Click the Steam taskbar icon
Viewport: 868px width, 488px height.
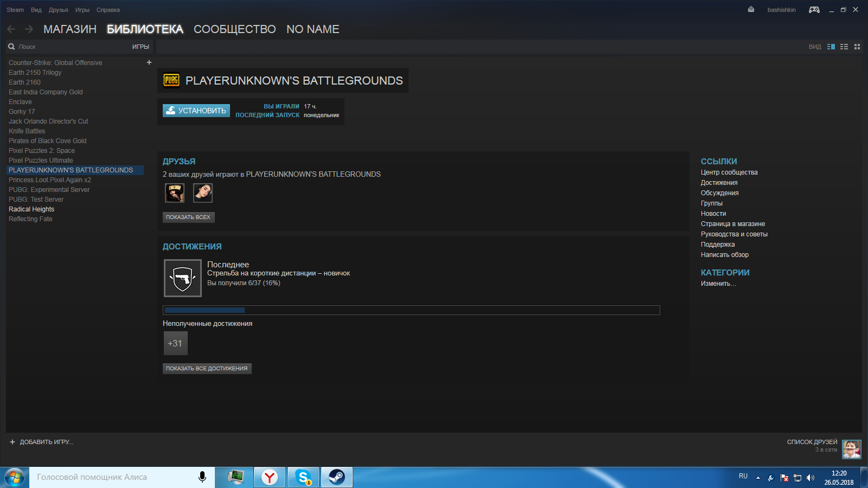337,477
